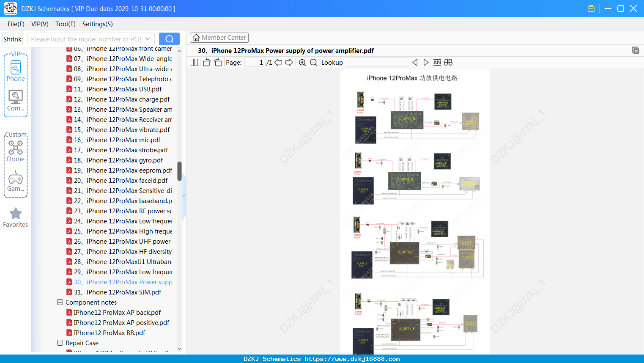Open IPhone12 ProMax AP back.pdf
The image size is (644, 363).
(x=118, y=313)
